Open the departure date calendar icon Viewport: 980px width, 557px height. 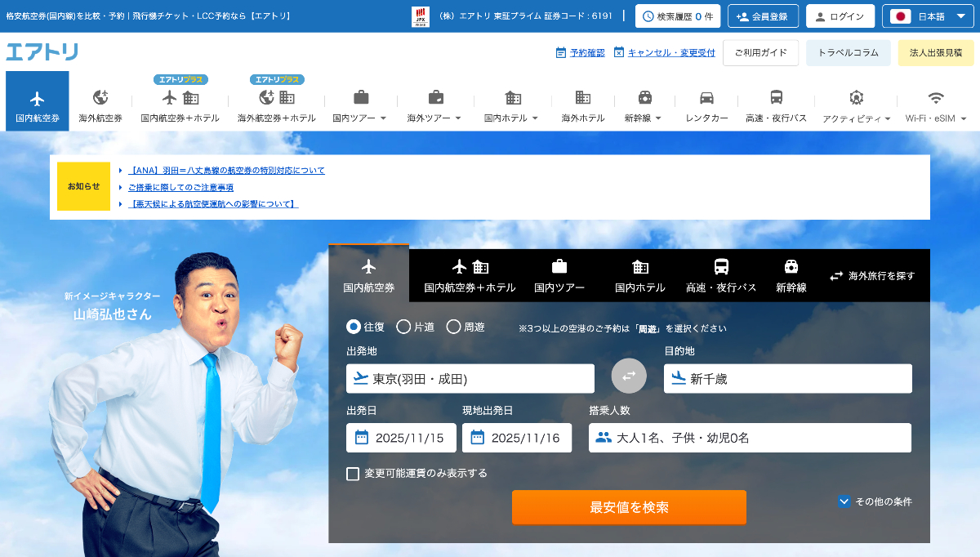[x=362, y=438]
